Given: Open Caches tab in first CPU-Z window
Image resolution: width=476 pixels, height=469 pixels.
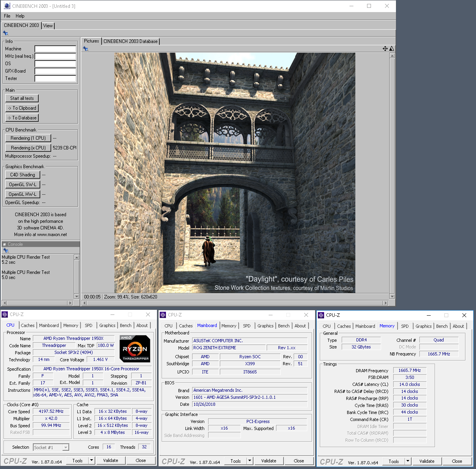Looking at the screenshot, I should coord(28,325).
